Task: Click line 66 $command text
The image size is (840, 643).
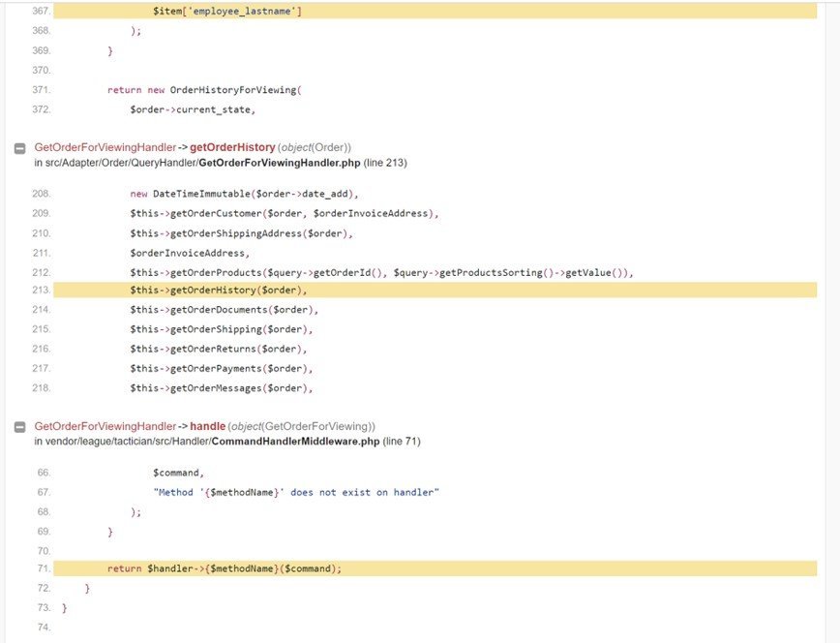Action: pyautogui.click(x=178, y=473)
